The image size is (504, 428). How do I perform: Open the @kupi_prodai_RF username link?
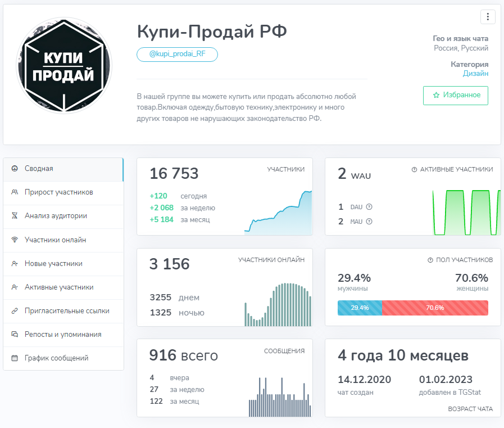[177, 55]
